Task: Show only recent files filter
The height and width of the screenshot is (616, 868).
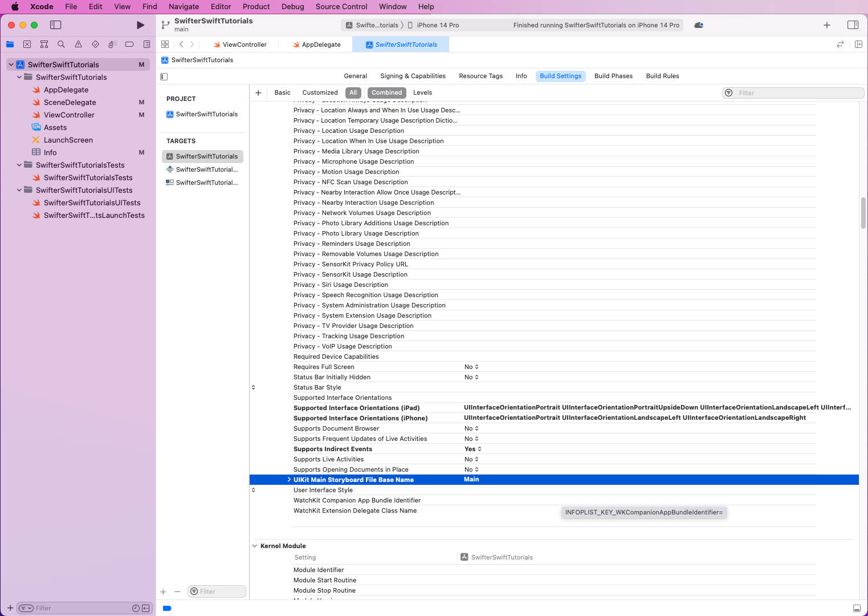Action: click(x=136, y=608)
